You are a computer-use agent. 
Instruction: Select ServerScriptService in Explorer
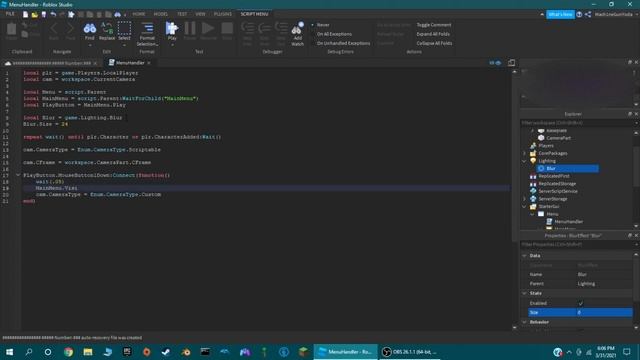(558, 191)
